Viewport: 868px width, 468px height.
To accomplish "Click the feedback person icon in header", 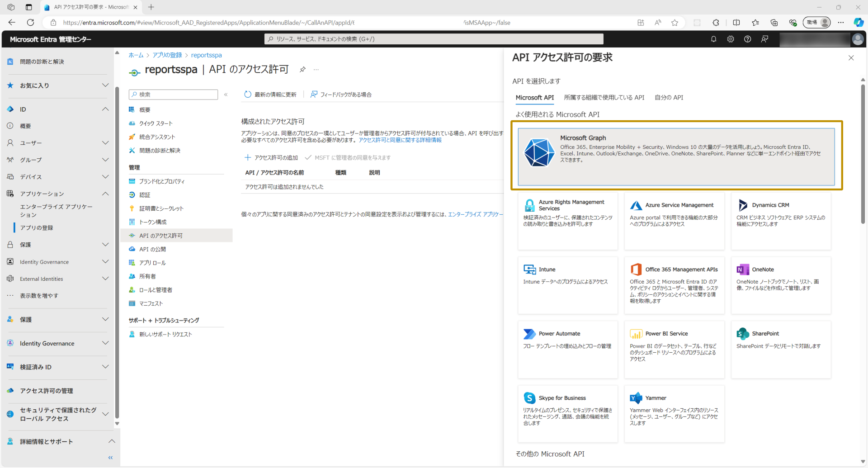I will click(x=764, y=39).
